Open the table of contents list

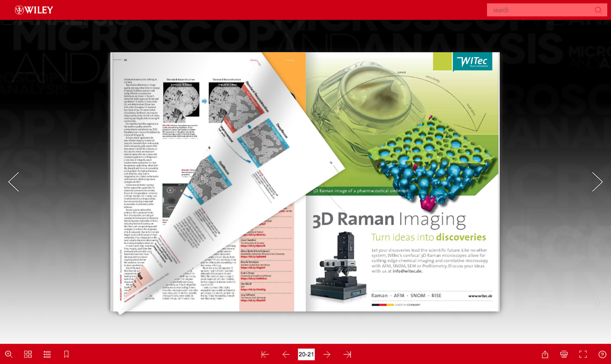point(47,354)
